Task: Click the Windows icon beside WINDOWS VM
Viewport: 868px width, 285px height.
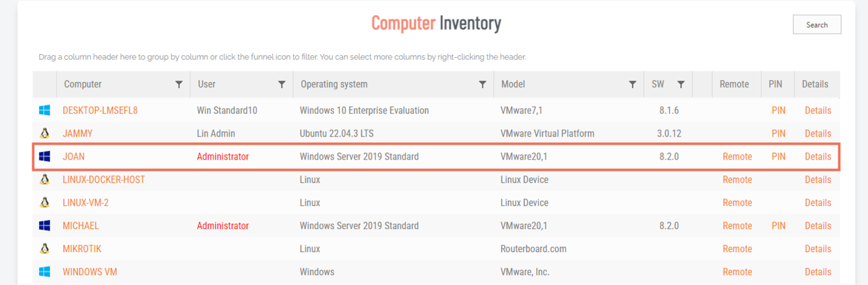Action: [45, 272]
